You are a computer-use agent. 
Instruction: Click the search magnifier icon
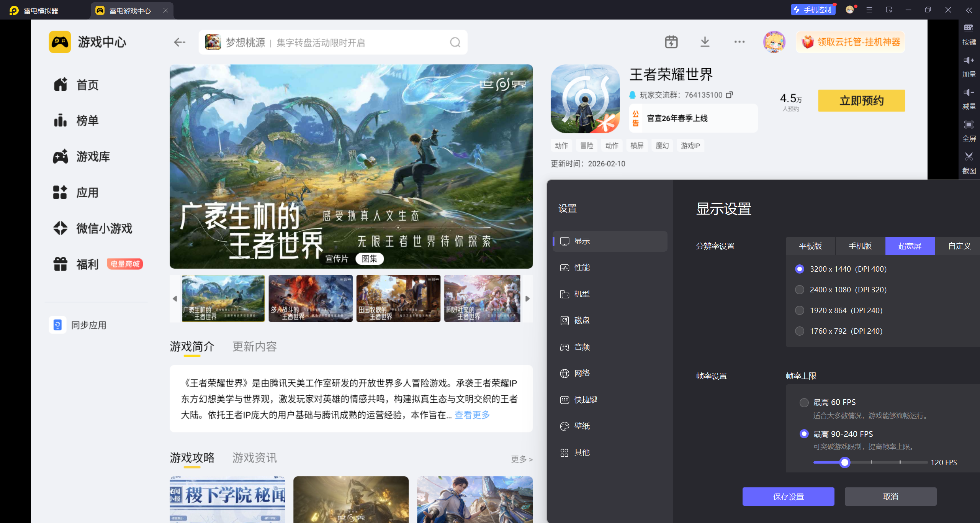pyautogui.click(x=455, y=42)
